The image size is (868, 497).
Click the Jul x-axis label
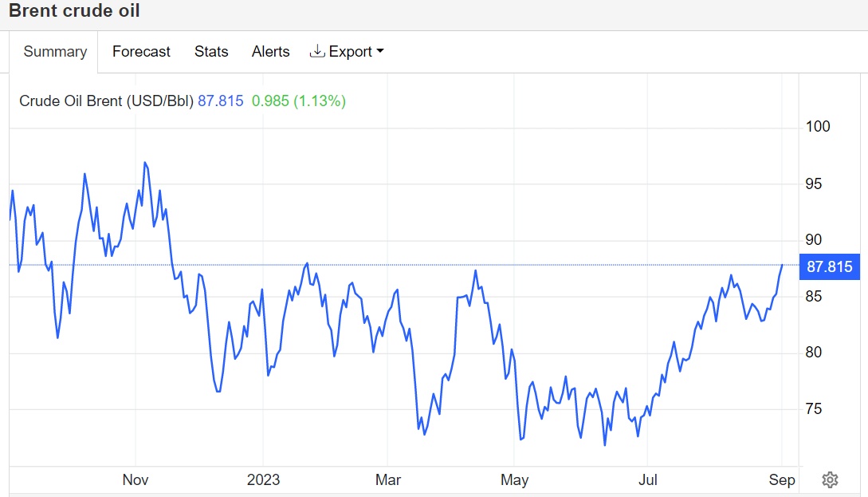point(648,479)
